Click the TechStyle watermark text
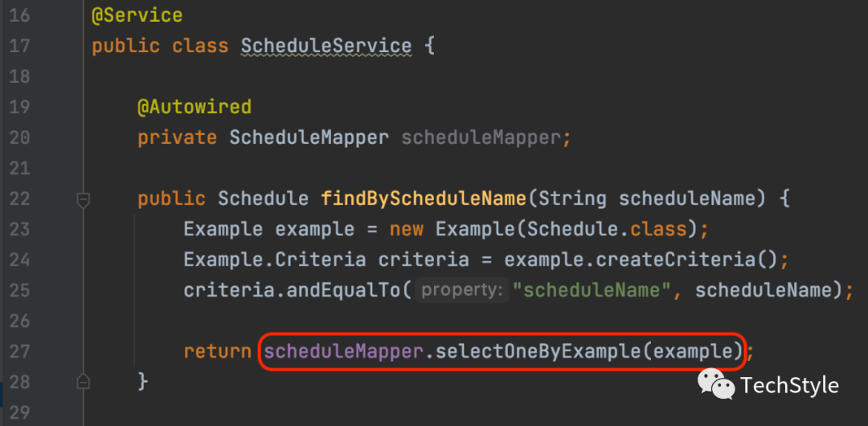This screenshot has height=426, width=868. 789,386
